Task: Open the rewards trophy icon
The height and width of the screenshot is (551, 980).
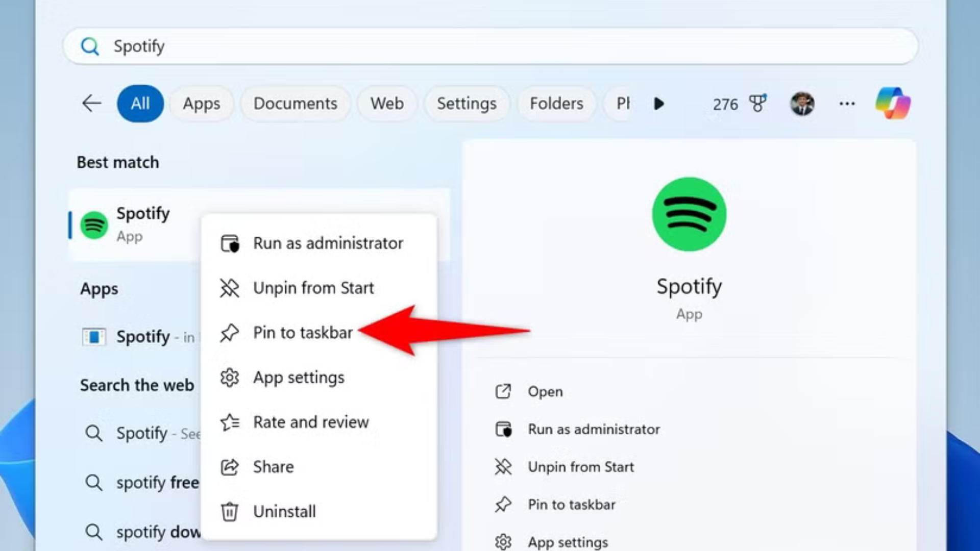Action: pyautogui.click(x=758, y=104)
